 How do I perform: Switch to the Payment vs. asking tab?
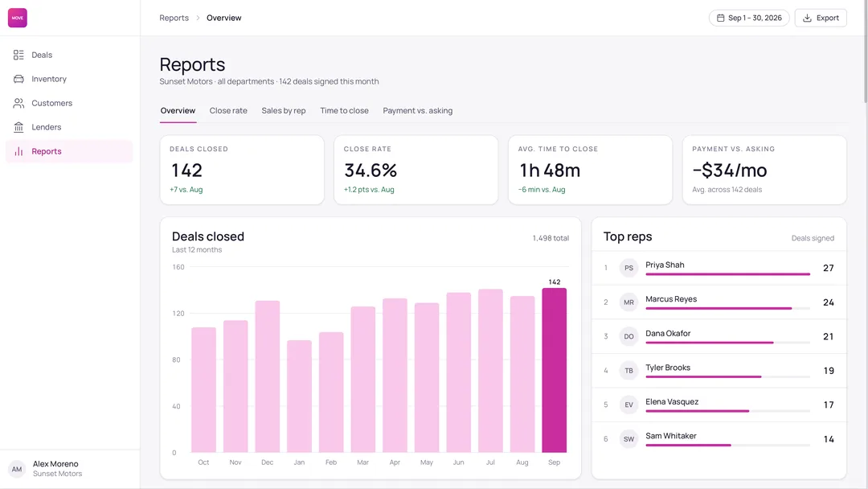[x=417, y=111]
